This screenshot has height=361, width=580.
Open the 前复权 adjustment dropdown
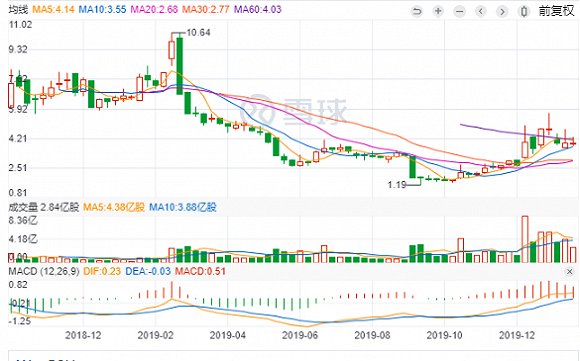(x=556, y=11)
